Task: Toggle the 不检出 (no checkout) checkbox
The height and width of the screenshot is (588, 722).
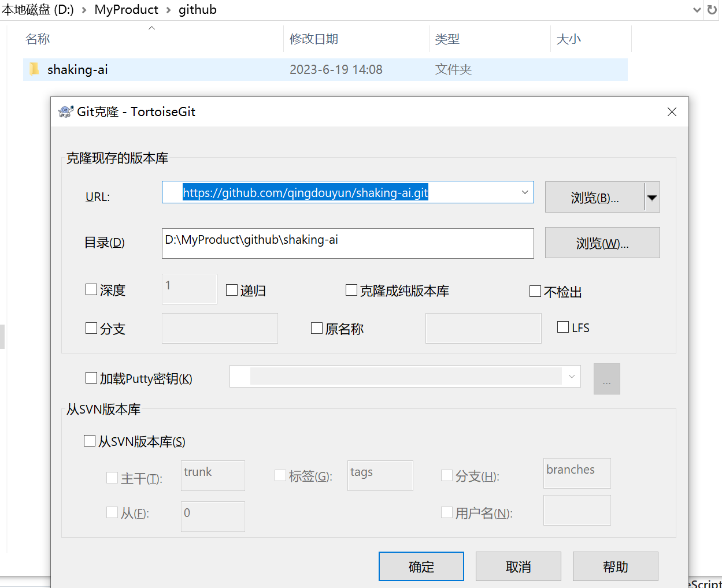Action: [535, 291]
